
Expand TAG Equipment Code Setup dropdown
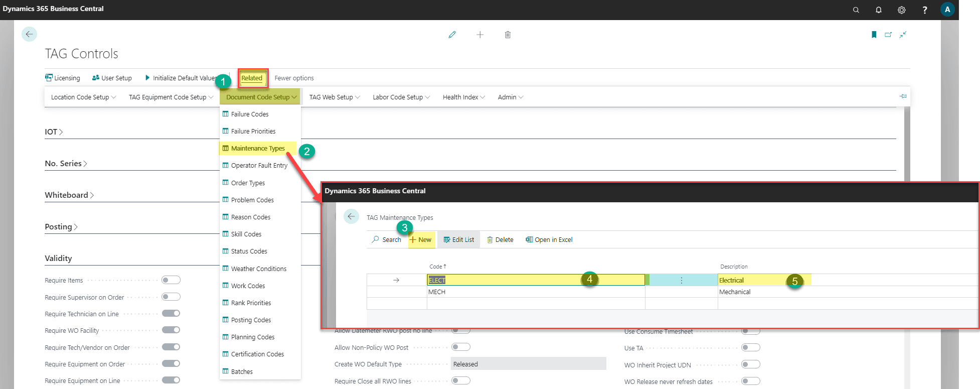171,97
